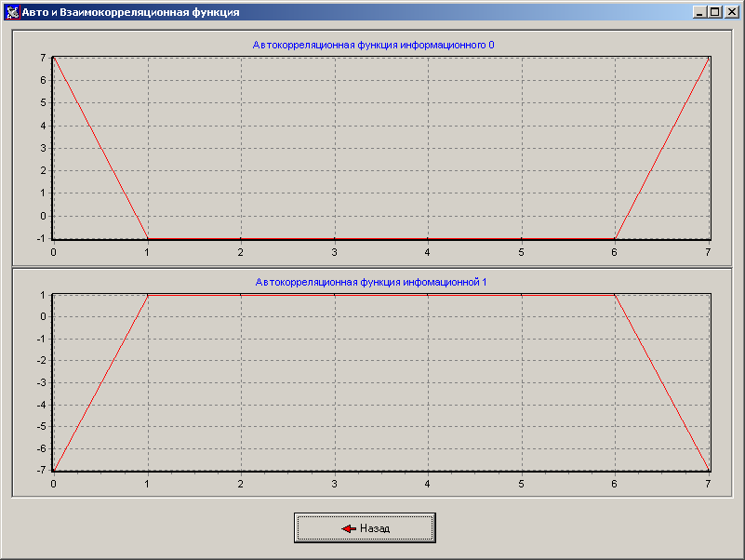
Task: Click x-axis label 4 under bottom chart
Action: (427, 484)
